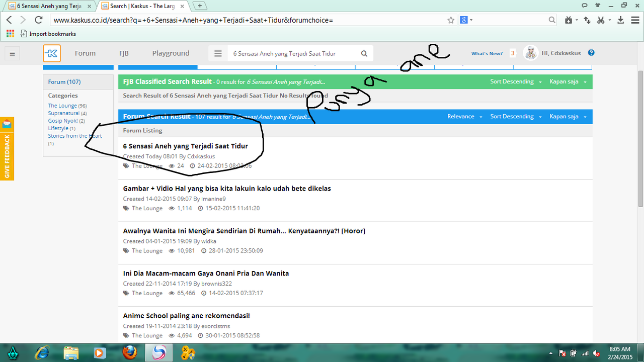Open thread Gambar + Vidio Hal yang bisa
Screen dimensions: 644x362
coord(227,189)
